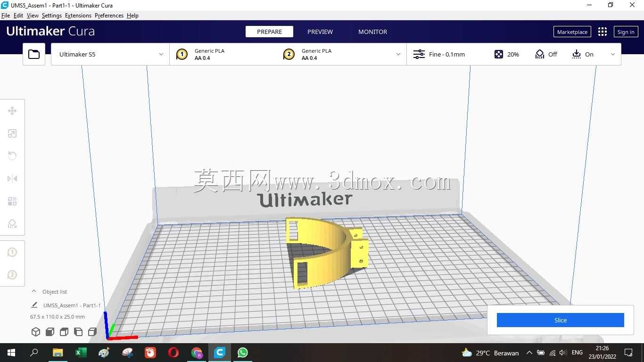Viewport: 644px width, 362px height.
Task: Click the ENG language indicator
Action: (x=577, y=353)
